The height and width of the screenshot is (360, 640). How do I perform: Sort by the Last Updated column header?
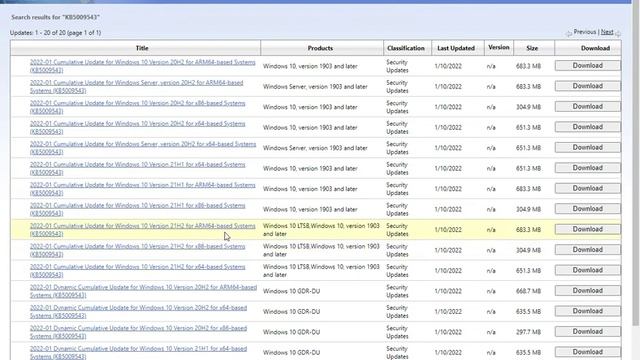click(456, 48)
